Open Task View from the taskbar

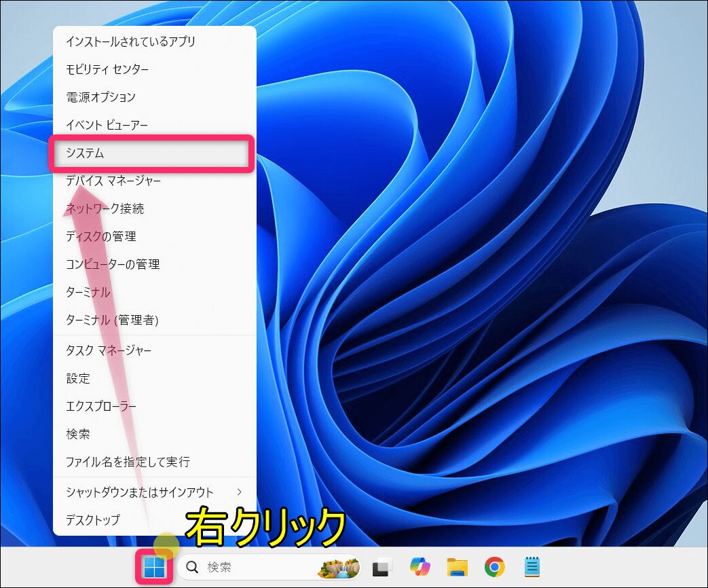pyautogui.click(x=383, y=567)
